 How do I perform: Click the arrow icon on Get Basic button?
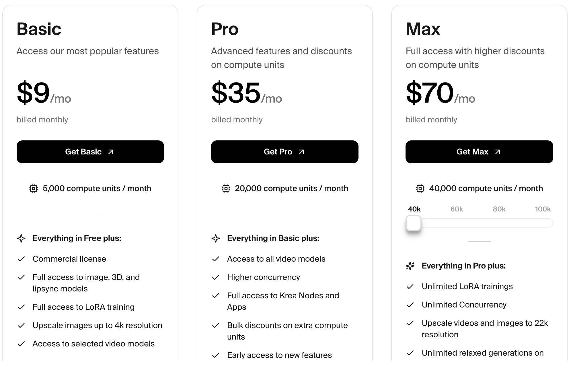click(x=111, y=152)
